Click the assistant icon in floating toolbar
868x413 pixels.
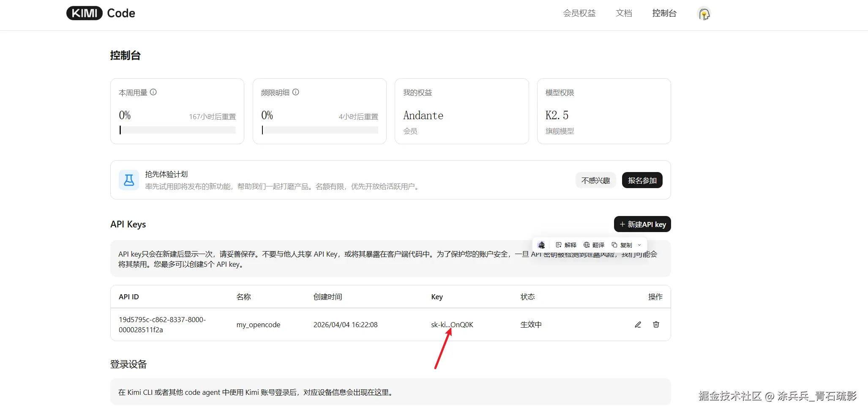tap(541, 245)
